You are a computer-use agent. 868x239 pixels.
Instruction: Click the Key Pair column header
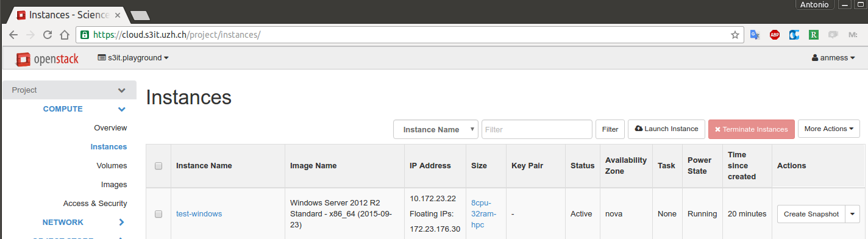pos(527,166)
